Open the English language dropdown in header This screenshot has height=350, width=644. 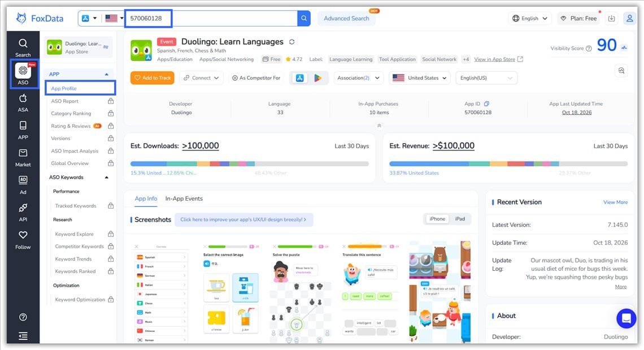530,19
